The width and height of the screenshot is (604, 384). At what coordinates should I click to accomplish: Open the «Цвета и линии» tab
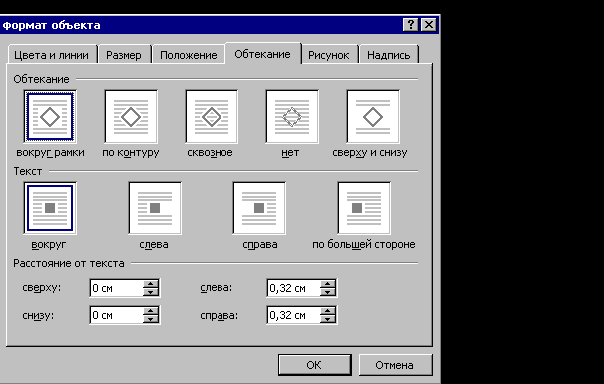pyautogui.click(x=51, y=55)
